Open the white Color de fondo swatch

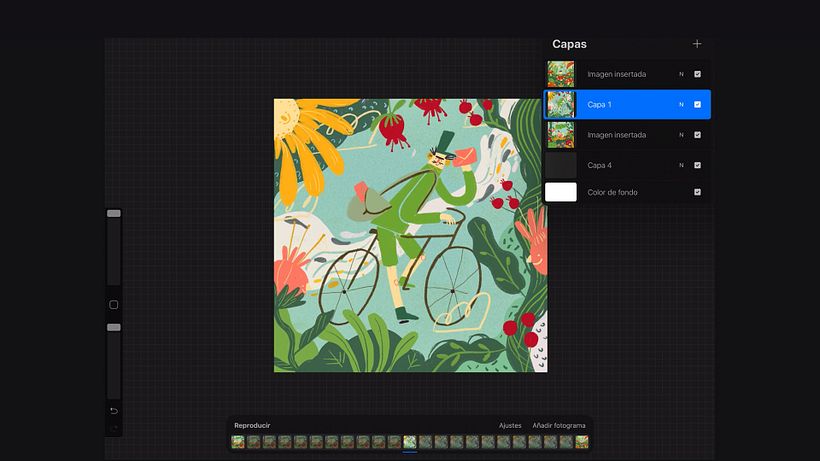click(561, 192)
